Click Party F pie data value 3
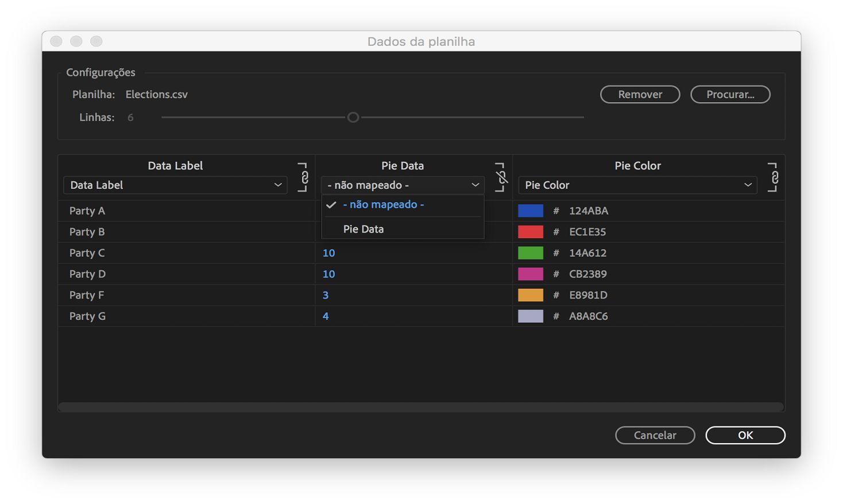 [326, 295]
